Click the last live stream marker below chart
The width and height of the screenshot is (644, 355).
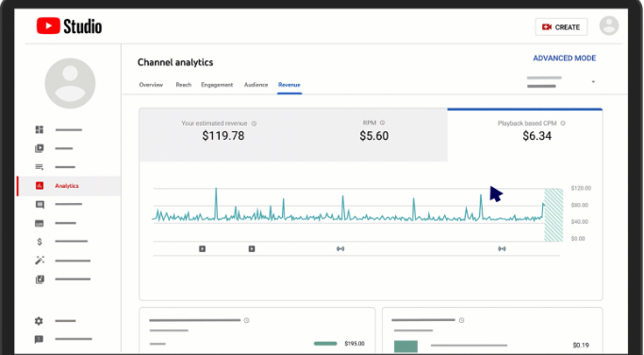click(502, 249)
